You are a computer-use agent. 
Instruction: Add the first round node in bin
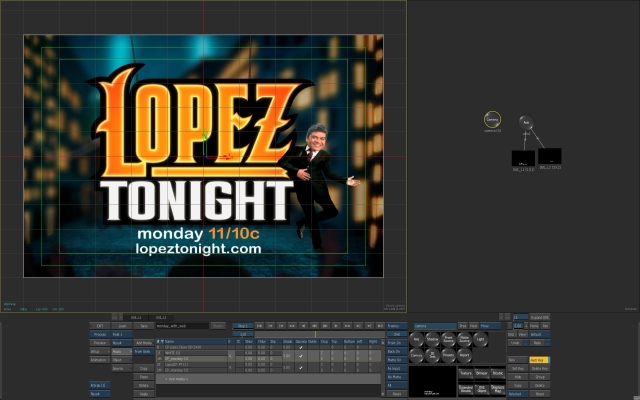tap(416, 339)
